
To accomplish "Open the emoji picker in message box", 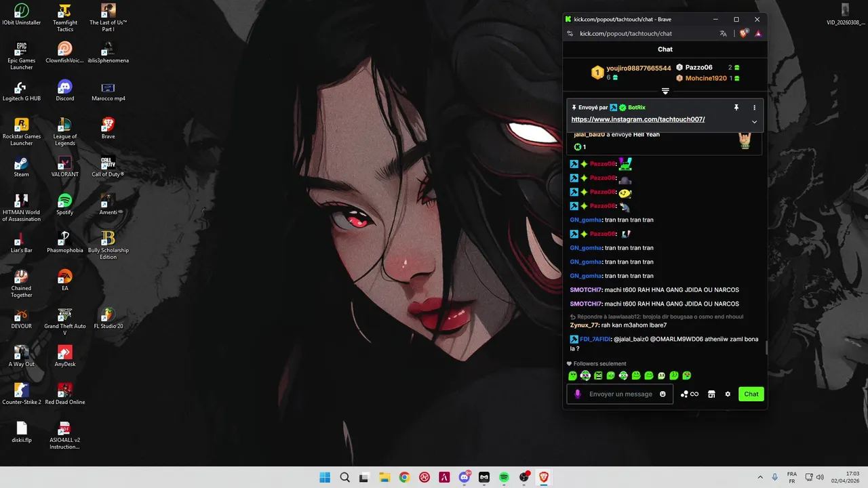I will click(x=663, y=394).
